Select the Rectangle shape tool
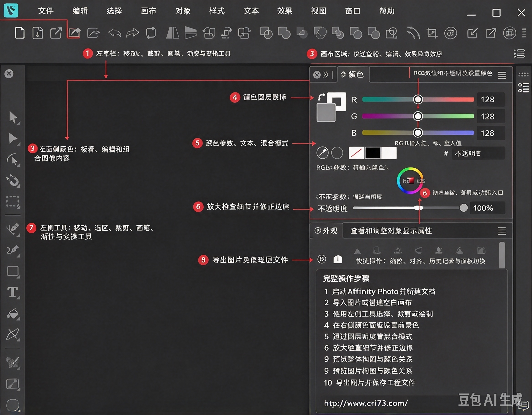This screenshot has height=415, width=532. click(13, 272)
